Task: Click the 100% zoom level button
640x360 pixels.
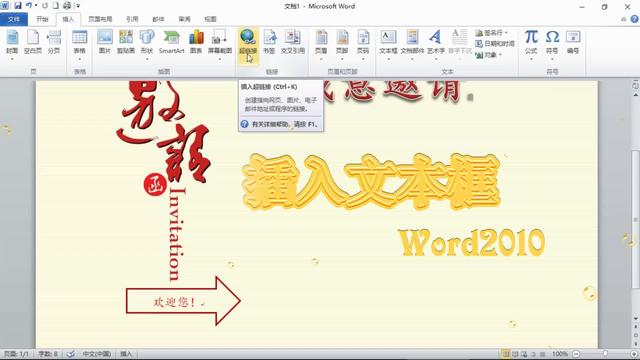Action: pos(560,354)
